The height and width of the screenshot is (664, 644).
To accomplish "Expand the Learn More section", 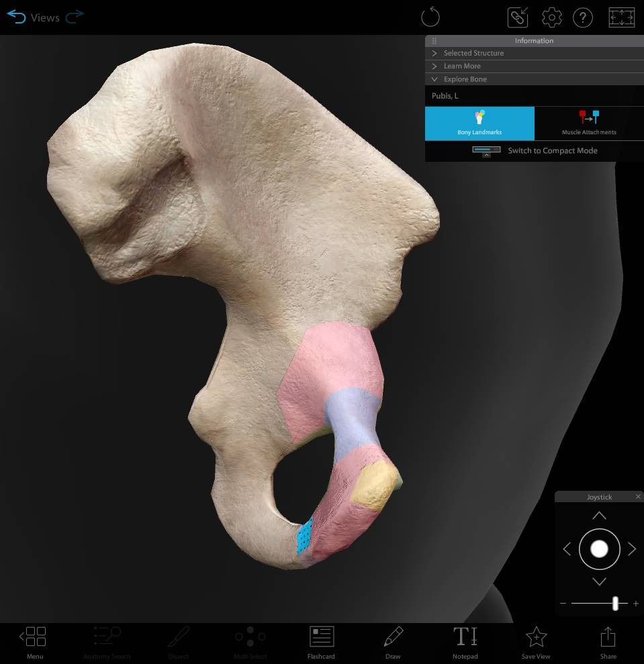I will click(462, 66).
